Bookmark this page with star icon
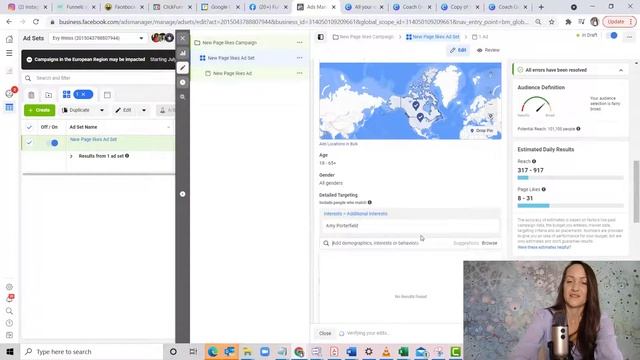The height and width of the screenshot is (360, 640). click(552, 22)
